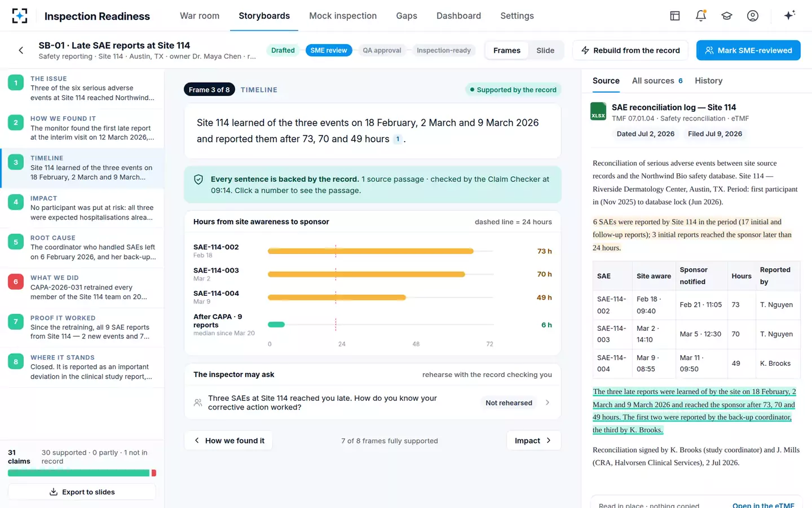The width and height of the screenshot is (812, 508).
Task: Click Mark SME-reviewed button
Action: (748, 50)
